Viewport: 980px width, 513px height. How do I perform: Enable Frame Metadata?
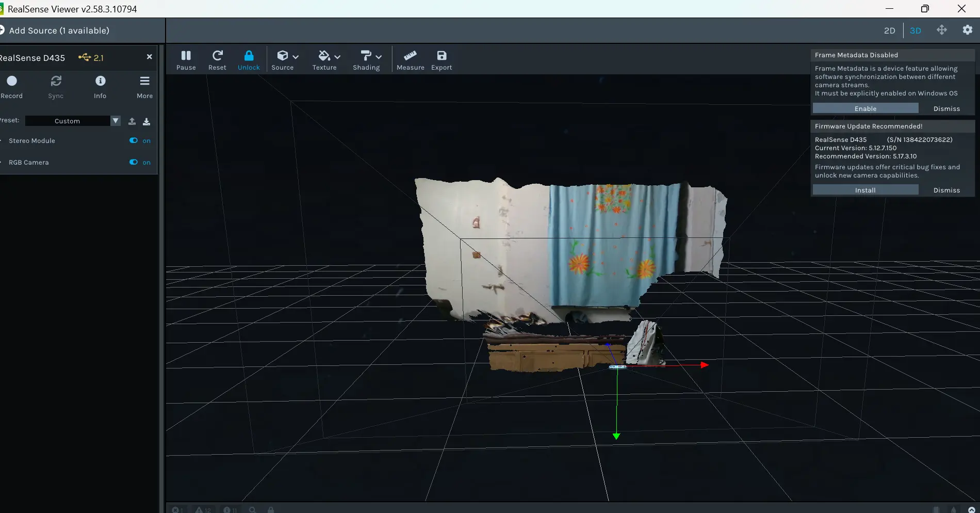tap(865, 108)
